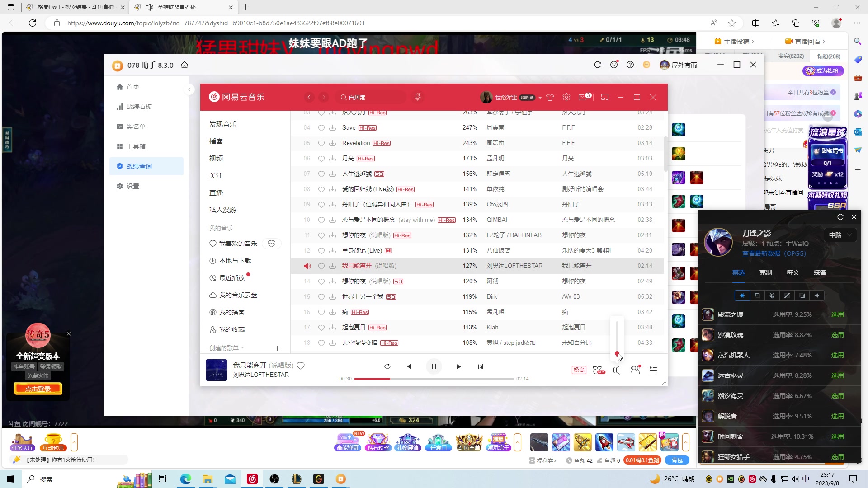Open the 中路 lane dropdown

pos(840,235)
